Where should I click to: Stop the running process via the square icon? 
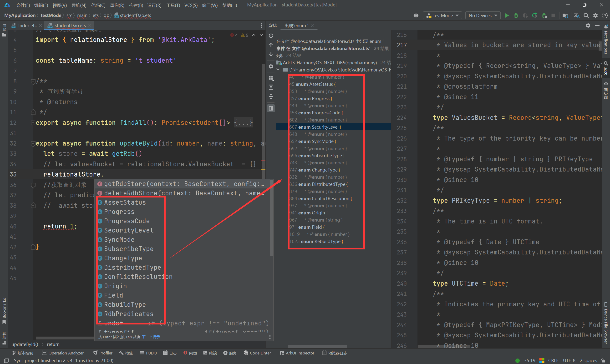click(x=553, y=15)
